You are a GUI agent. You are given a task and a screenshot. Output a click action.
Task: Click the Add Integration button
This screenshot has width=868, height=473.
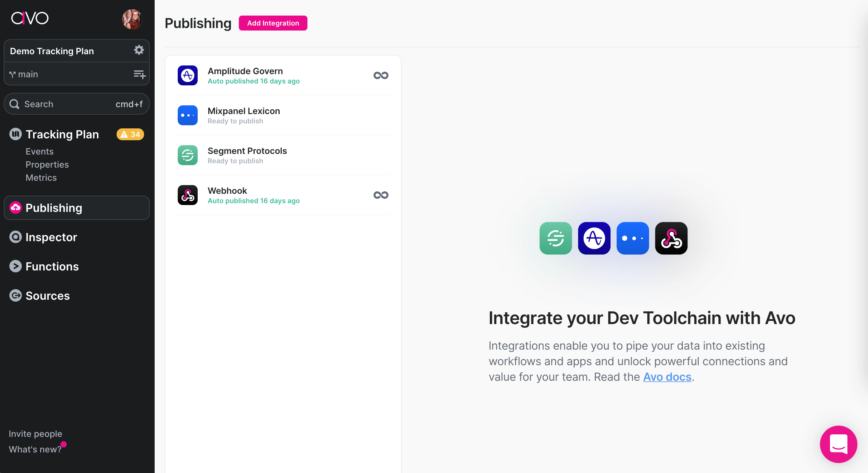point(273,23)
